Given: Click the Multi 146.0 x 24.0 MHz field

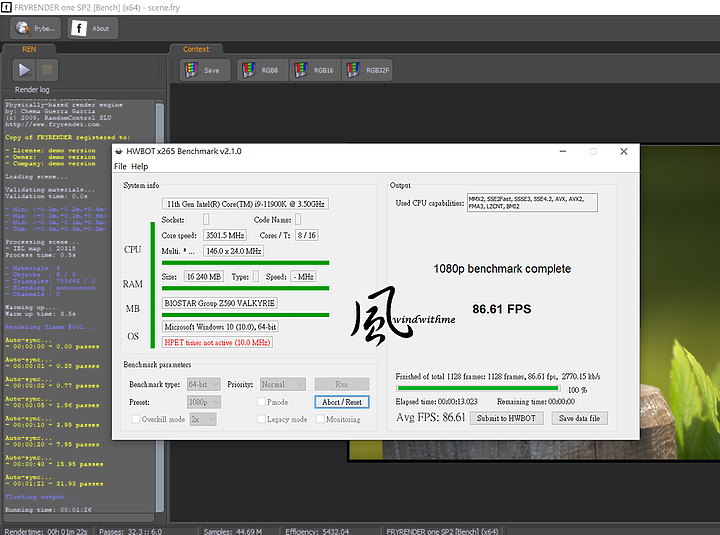Looking at the screenshot, I should pos(233,251).
